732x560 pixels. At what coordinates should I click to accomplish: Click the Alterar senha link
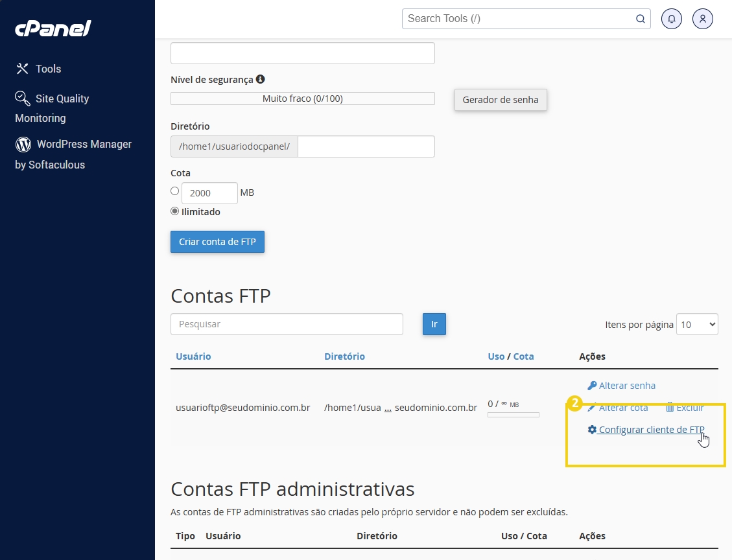(627, 386)
